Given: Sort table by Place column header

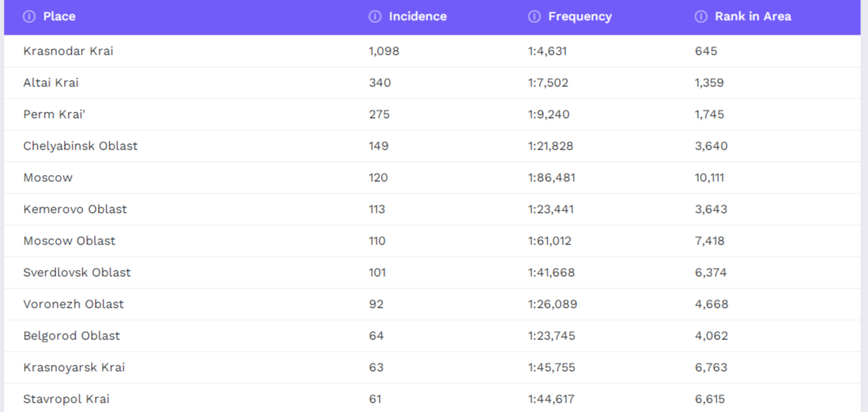Looking at the screenshot, I should tap(59, 16).
